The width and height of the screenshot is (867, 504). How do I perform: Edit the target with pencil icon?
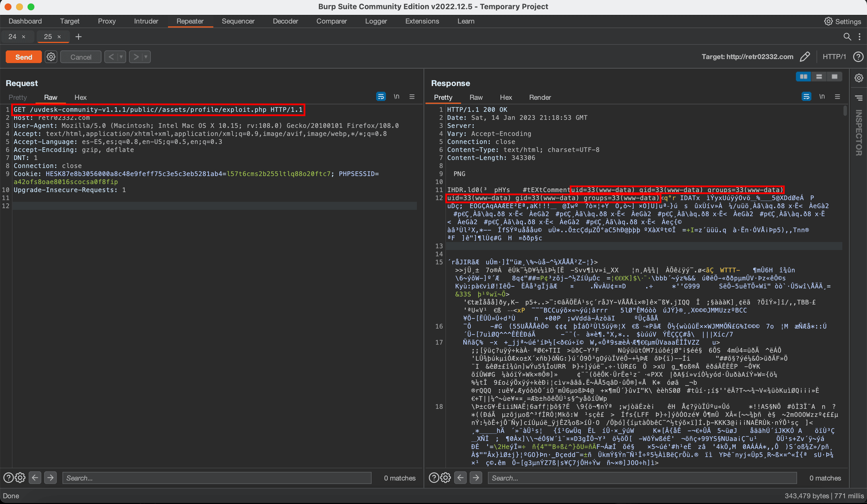tap(805, 57)
